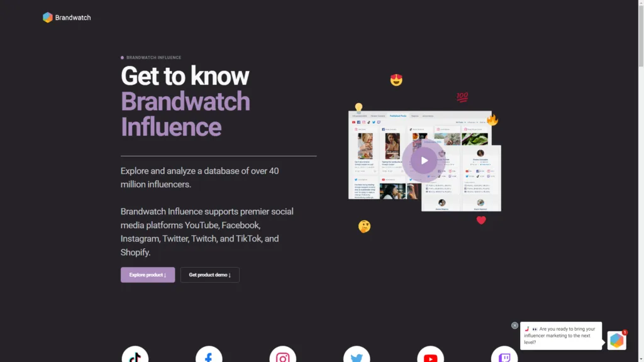Click the influencer marketing chat message bubble
The image size is (644, 362).
[x=561, y=336]
